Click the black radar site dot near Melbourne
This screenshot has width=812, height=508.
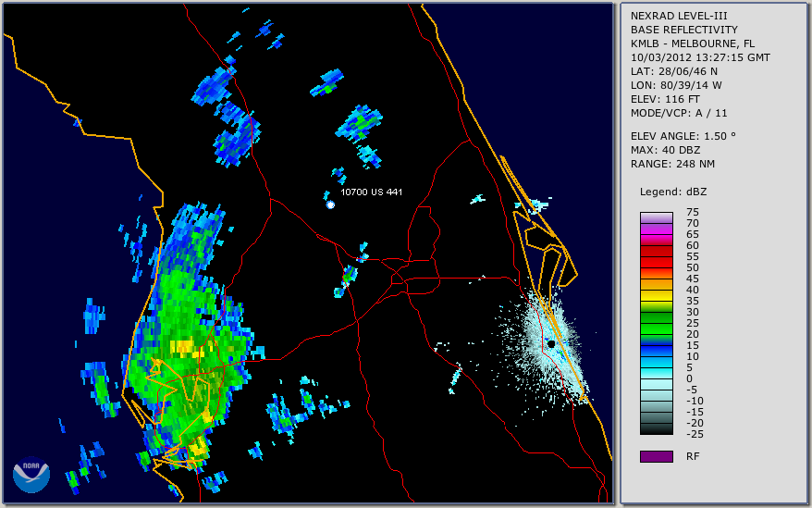551,343
